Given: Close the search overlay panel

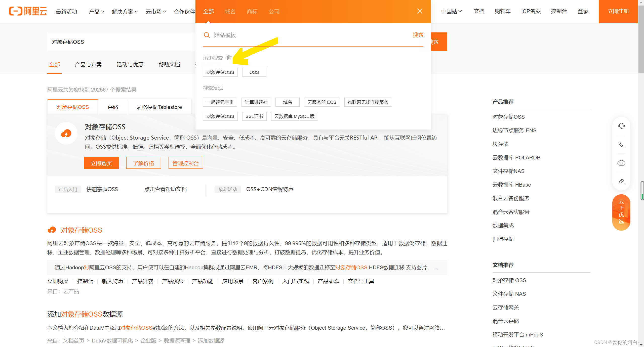Looking at the screenshot, I should point(420,11).
